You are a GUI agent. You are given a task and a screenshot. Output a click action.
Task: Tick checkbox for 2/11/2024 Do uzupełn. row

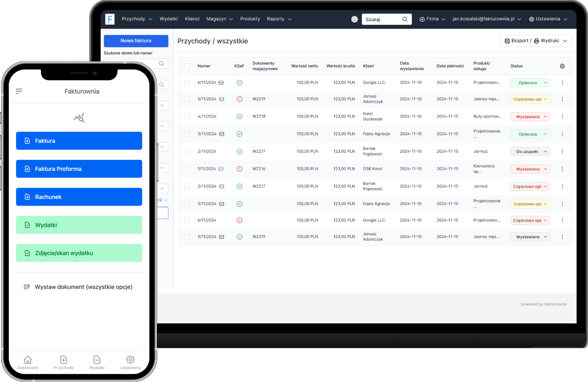[187, 151]
